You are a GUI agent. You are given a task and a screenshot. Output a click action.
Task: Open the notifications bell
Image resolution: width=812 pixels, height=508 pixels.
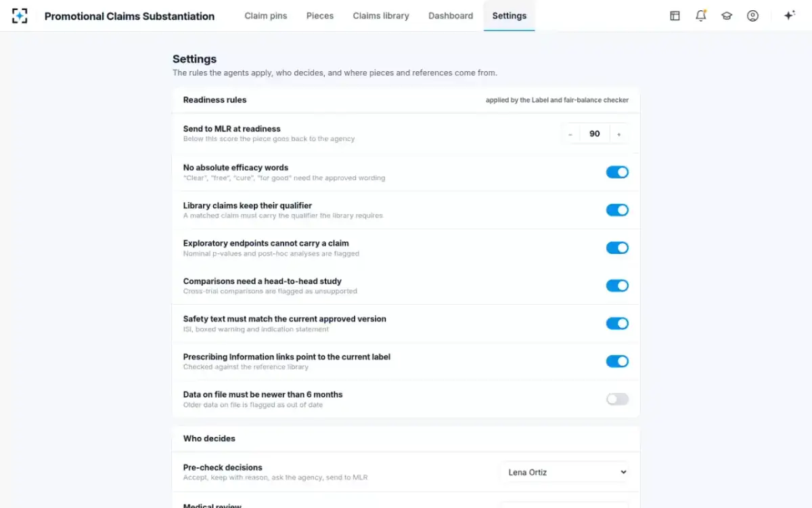click(701, 16)
